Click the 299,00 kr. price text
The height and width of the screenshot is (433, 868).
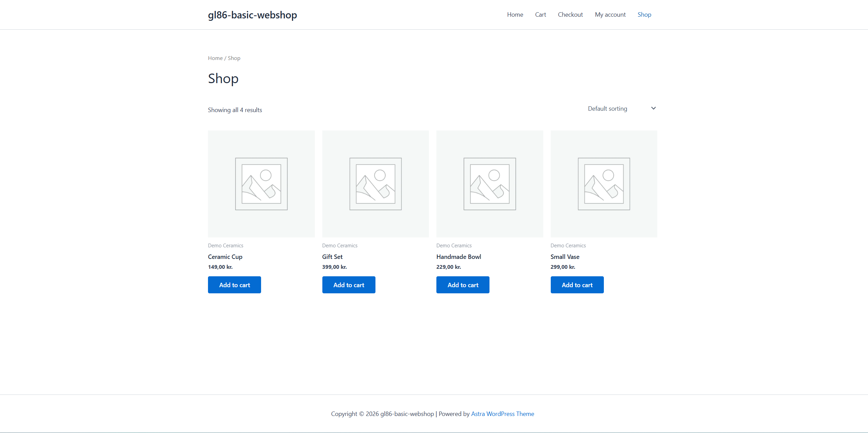click(563, 267)
